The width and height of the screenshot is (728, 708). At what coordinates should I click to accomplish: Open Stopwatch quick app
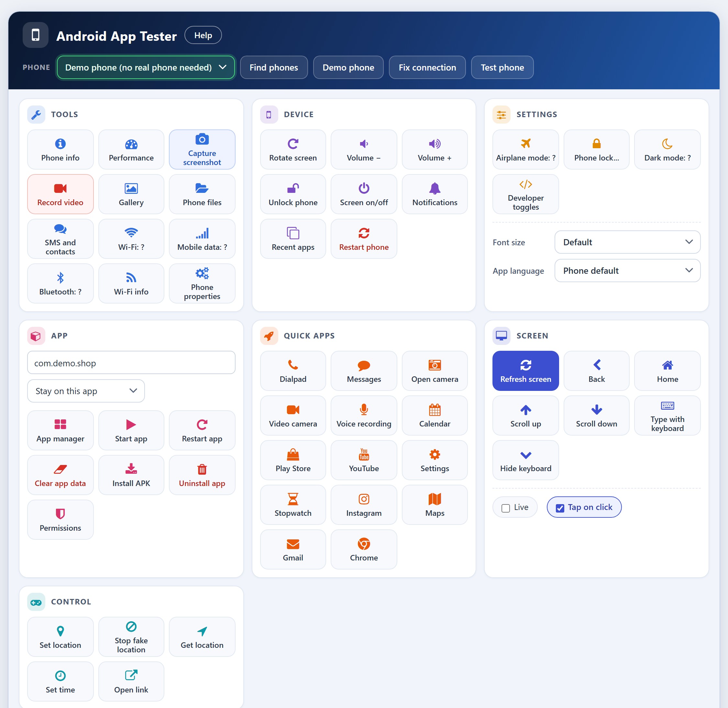tap(293, 504)
